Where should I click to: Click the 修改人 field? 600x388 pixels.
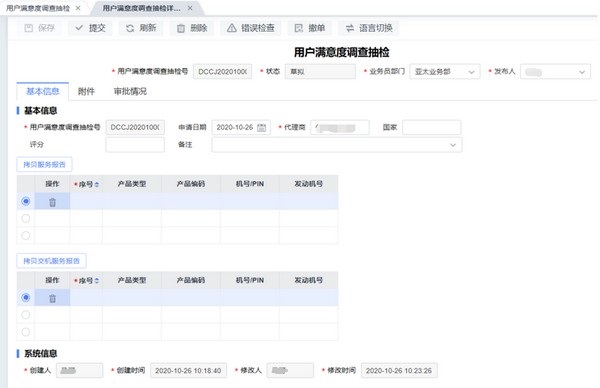coord(290,370)
